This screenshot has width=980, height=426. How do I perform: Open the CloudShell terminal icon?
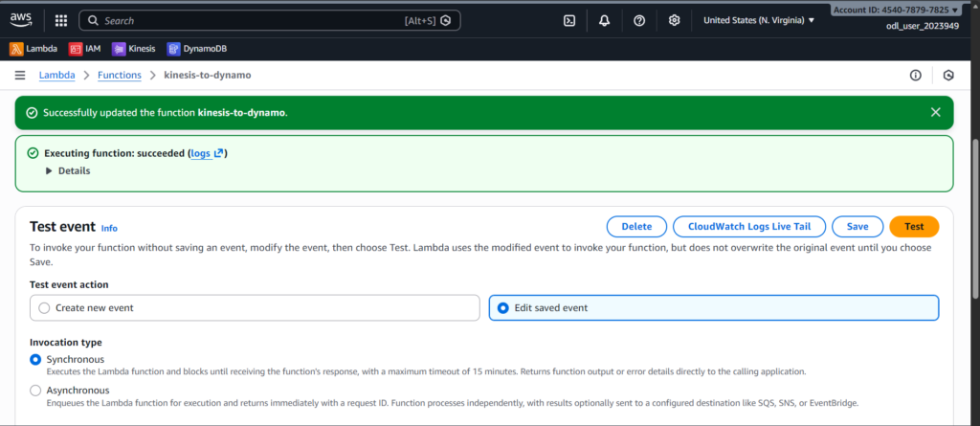click(x=569, y=20)
